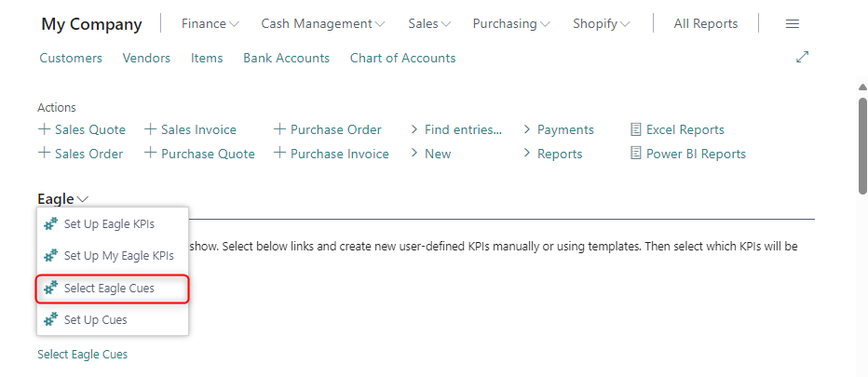Click the expand page arrows icon
The image size is (868, 377).
(802, 58)
